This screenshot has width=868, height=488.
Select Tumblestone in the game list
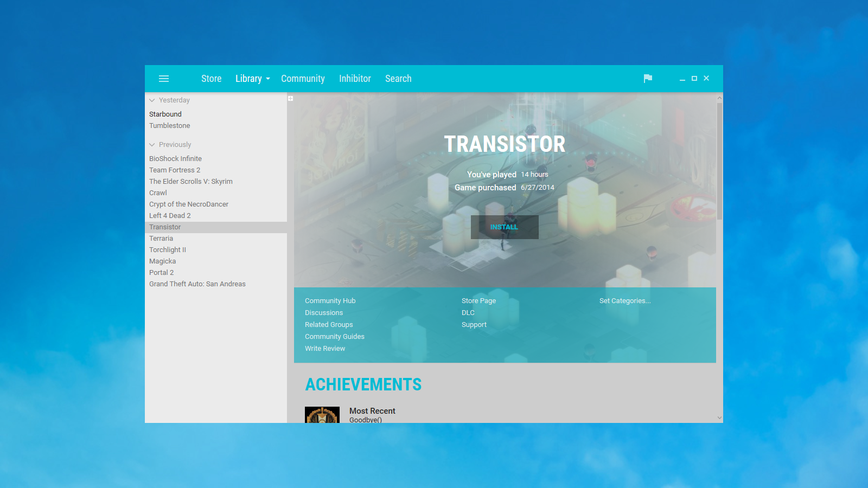point(216,126)
